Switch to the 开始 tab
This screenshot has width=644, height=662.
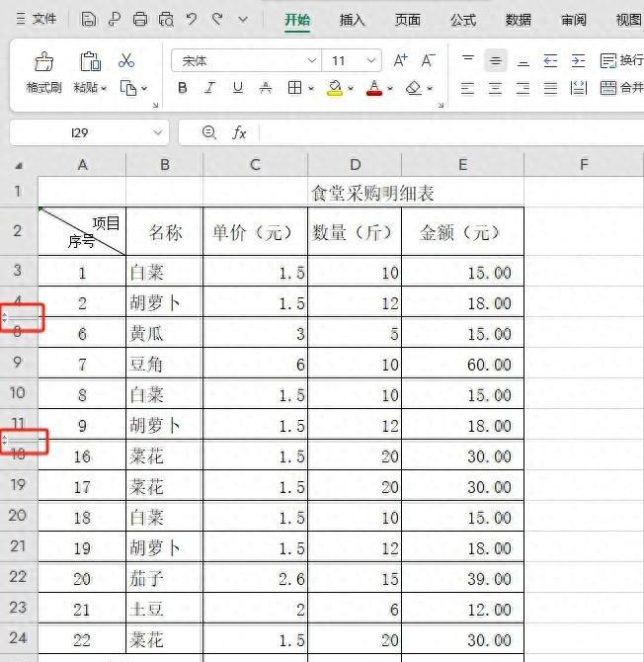point(297,20)
